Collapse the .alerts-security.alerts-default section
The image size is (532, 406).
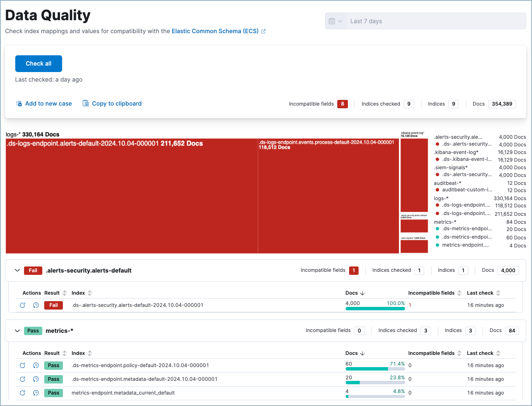17,270
